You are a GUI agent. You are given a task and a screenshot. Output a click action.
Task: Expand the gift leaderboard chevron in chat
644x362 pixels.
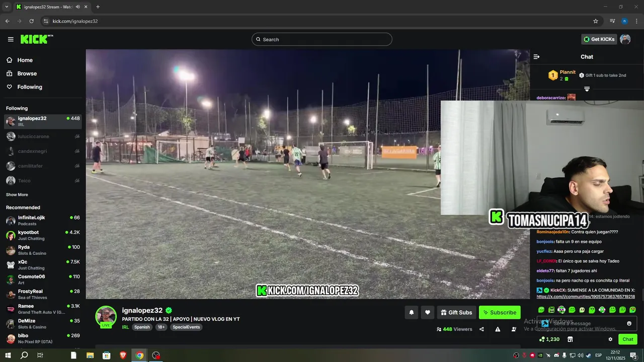(x=587, y=89)
